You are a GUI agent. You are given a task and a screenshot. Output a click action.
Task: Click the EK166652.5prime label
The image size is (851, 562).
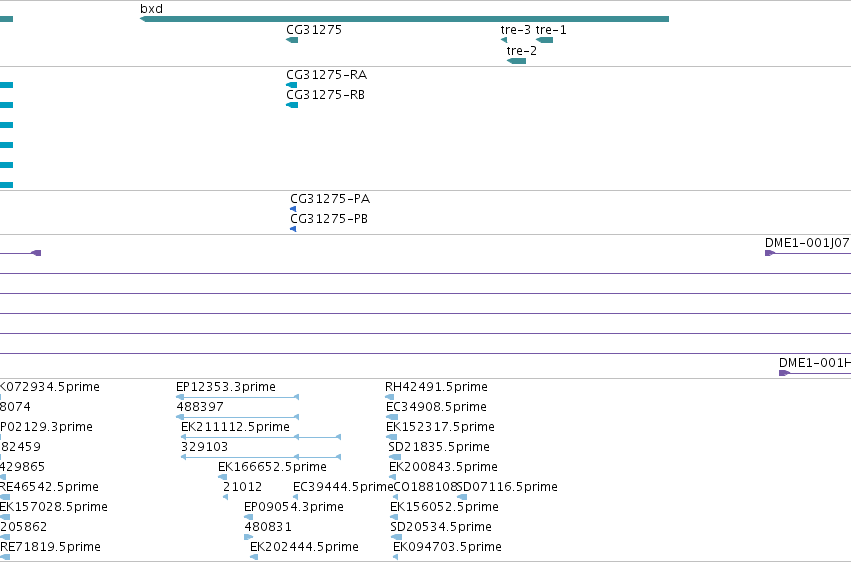[x=272, y=467]
